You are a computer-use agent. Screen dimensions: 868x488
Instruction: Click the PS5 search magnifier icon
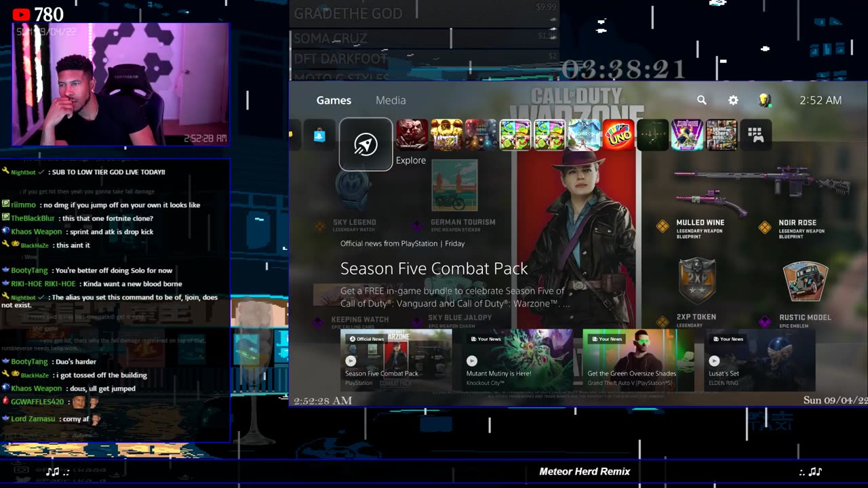click(x=702, y=100)
